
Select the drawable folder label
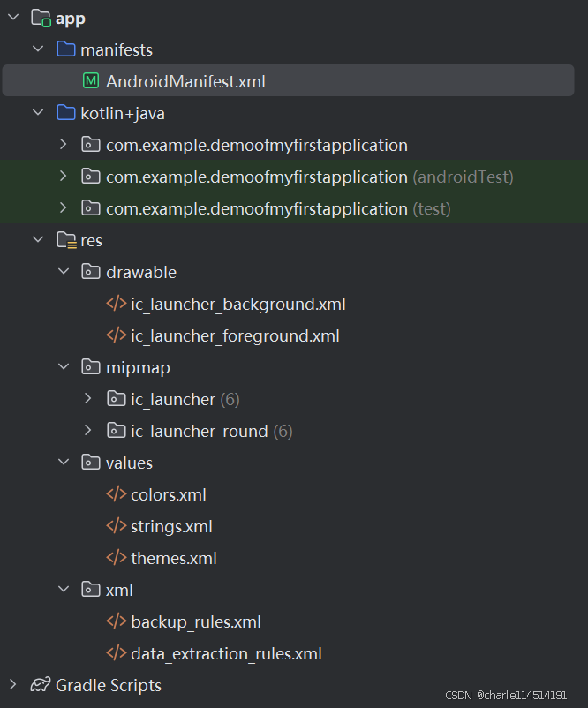coord(141,272)
